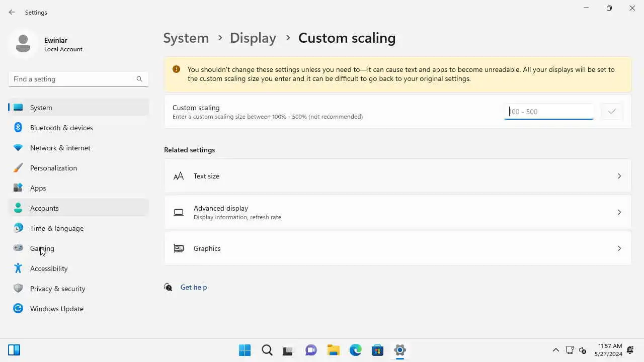Image resolution: width=644 pixels, height=362 pixels.
Task: Open Microsoft Edge from the taskbar
Action: 355,350
